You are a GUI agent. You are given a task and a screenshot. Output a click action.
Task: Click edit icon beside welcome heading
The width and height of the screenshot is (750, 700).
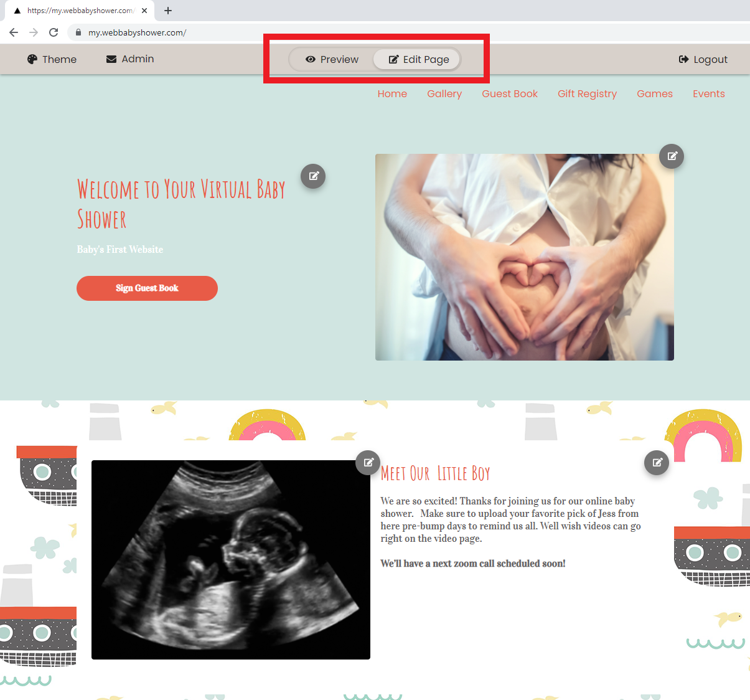tap(313, 176)
